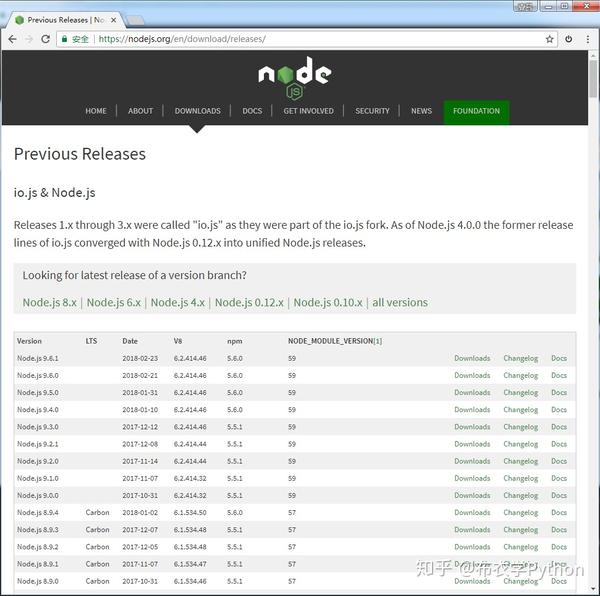This screenshot has height=596, width=600.
Task: Open Docs for Node.js 9.2.0
Action: click(x=559, y=461)
